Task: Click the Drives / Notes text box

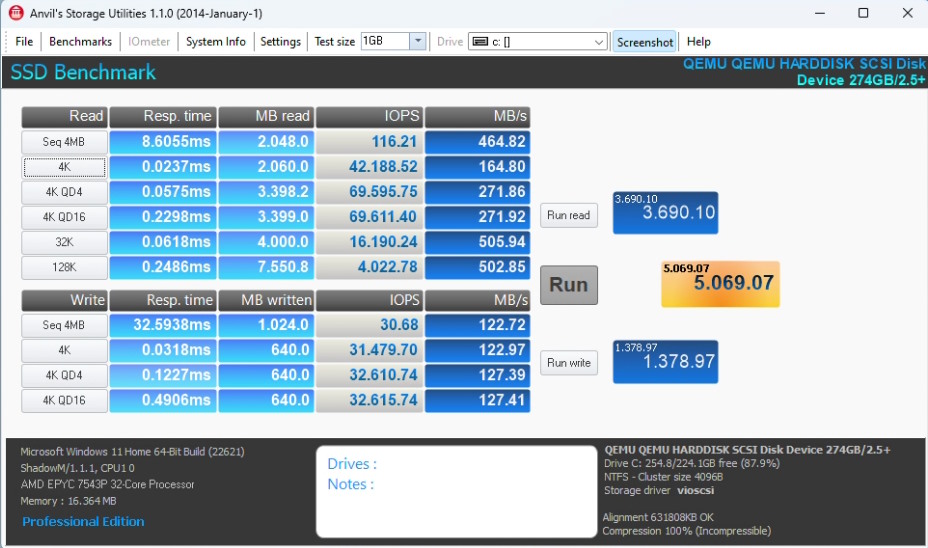Action: point(456,491)
